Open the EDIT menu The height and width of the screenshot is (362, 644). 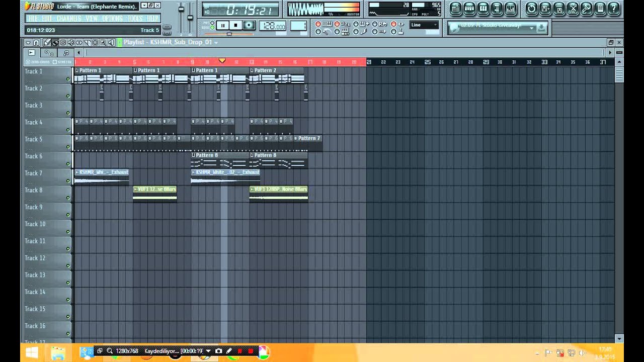47,19
